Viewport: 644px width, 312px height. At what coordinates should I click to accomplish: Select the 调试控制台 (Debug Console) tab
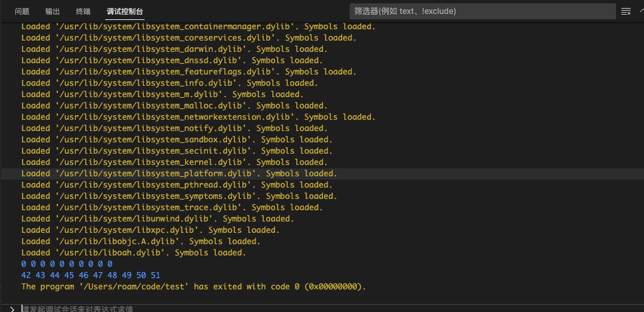pos(125,11)
